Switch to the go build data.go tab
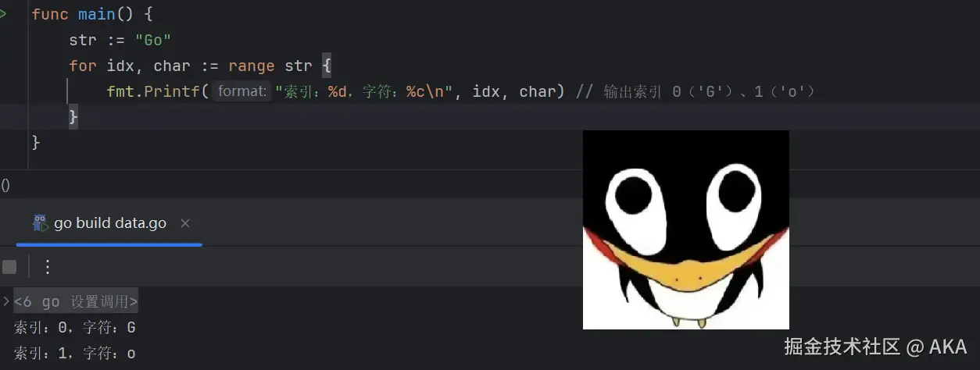The image size is (980, 370). tap(110, 223)
